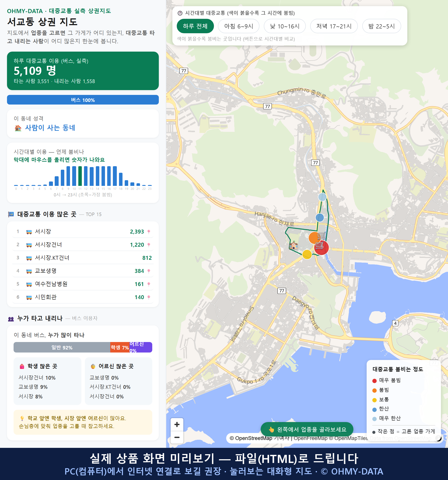This screenshot has width=448, height=480.
Task: Click the 보통 yellow legend dot
Action: (374, 400)
